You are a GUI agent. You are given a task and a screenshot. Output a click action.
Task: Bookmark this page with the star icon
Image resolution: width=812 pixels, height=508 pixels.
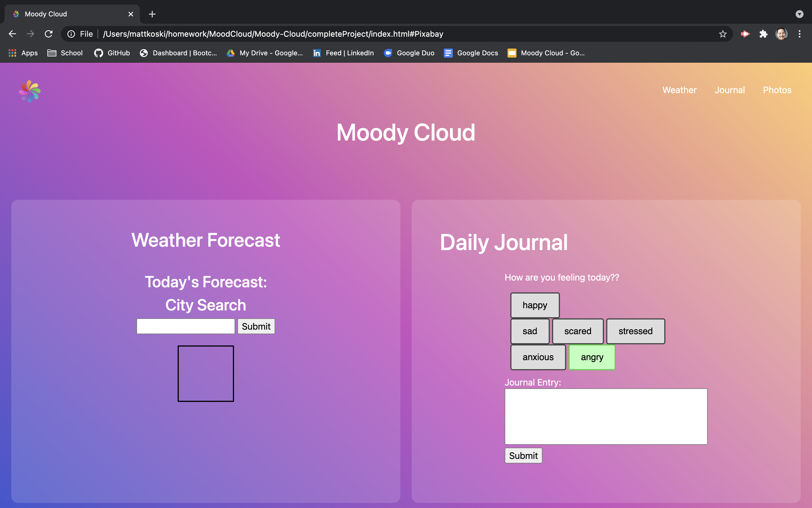point(723,34)
